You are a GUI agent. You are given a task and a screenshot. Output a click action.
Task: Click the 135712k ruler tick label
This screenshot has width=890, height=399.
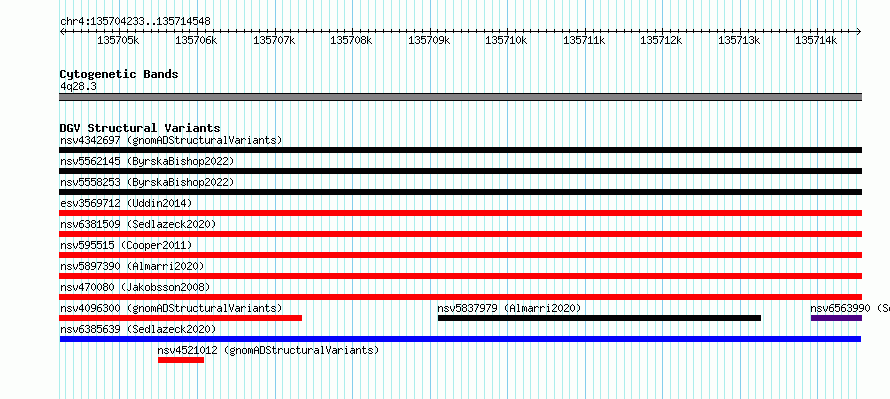(x=661, y=40)
